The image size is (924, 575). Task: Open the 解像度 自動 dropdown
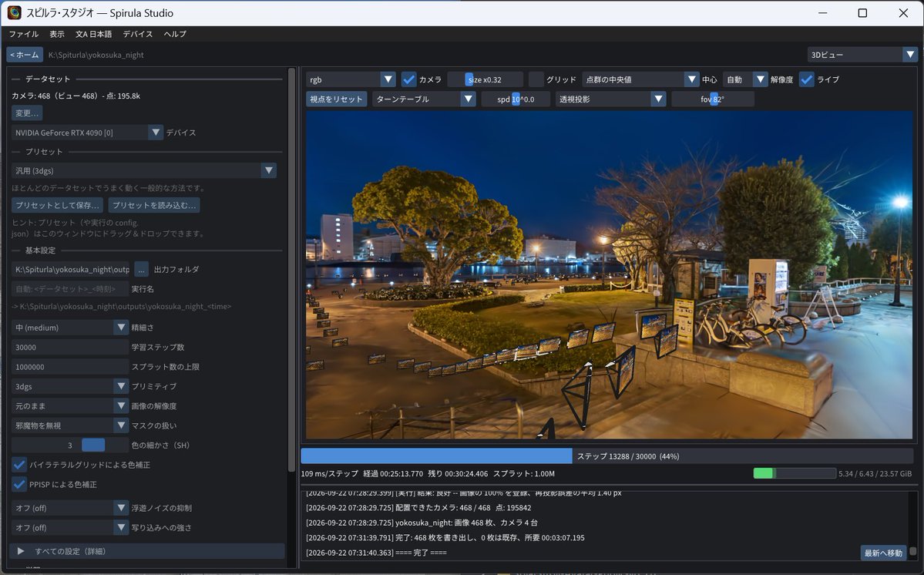(745, 79)
